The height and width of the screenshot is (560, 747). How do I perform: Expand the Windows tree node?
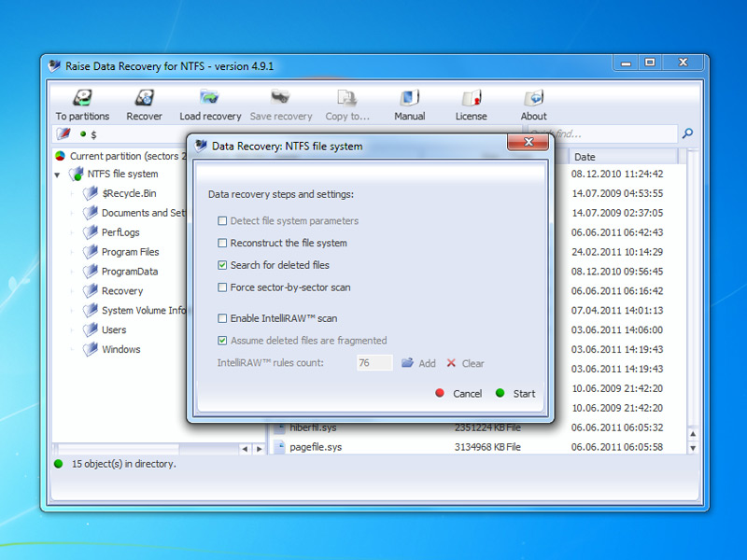pos(72,349)
